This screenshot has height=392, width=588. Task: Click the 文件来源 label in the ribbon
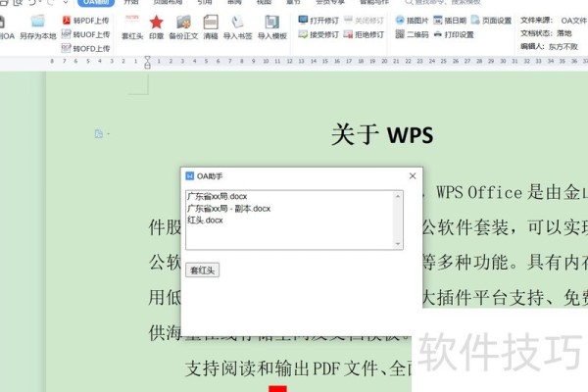click(536, 21)
